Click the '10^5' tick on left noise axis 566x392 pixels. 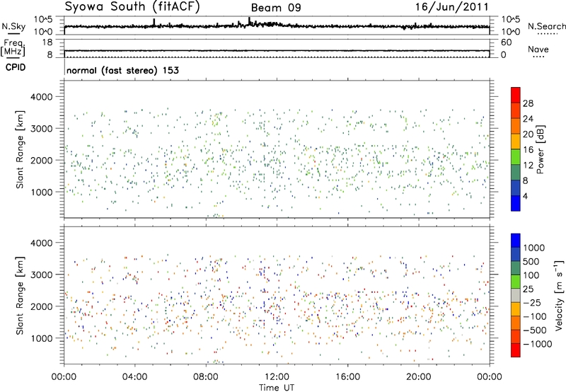tap(43, 20)
